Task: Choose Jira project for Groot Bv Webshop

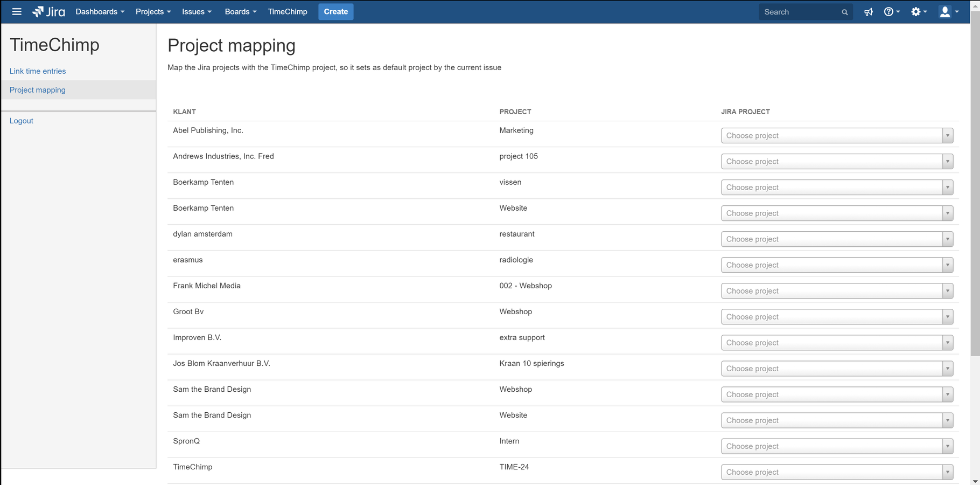Action: point(837,317)
